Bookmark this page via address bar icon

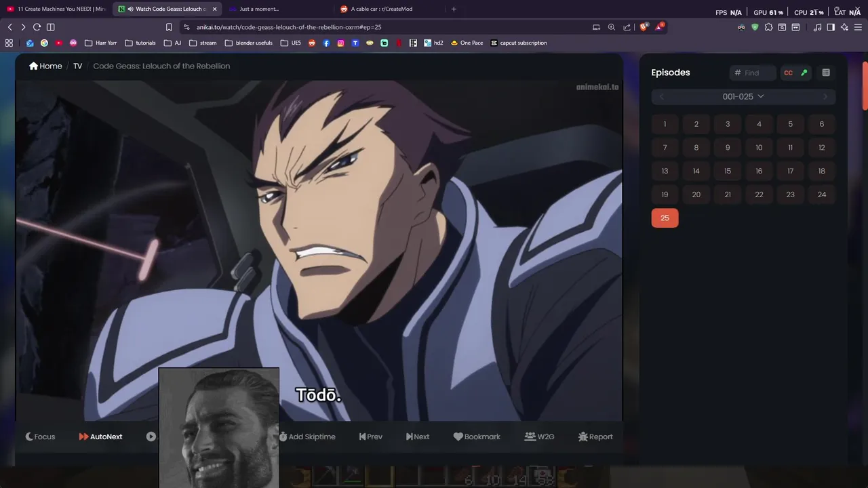(x=169, y=27)
